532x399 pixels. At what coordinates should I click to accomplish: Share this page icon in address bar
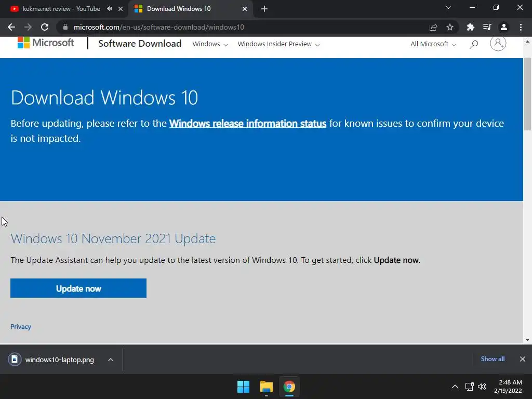(433, 27)
